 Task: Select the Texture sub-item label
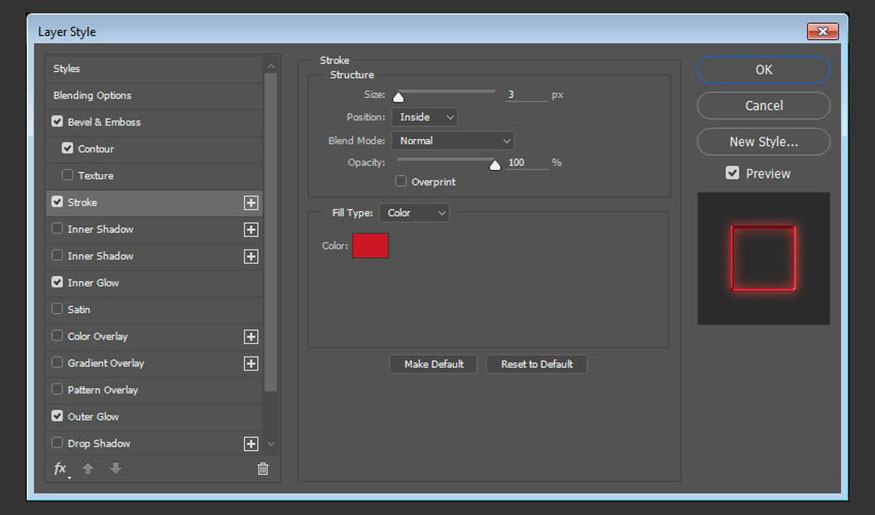click(x=96, y=176)
